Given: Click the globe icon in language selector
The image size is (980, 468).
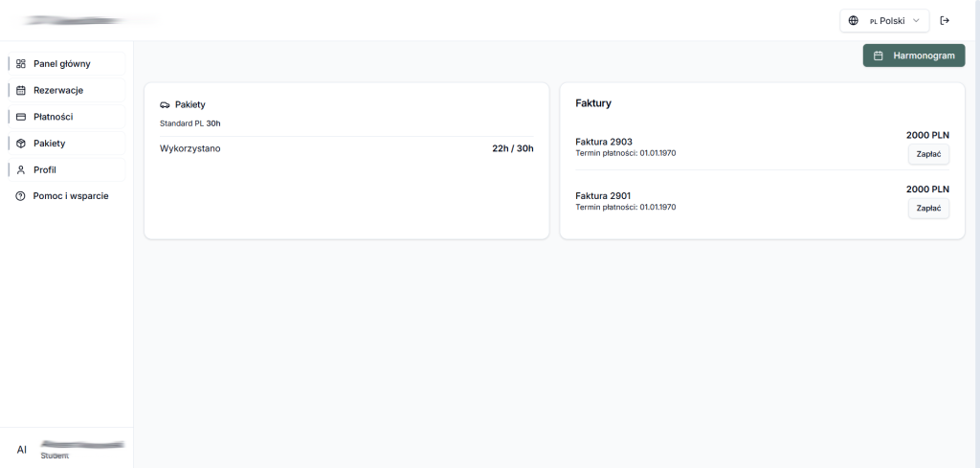Looking at the screenshot, I should tap(854, 20).
